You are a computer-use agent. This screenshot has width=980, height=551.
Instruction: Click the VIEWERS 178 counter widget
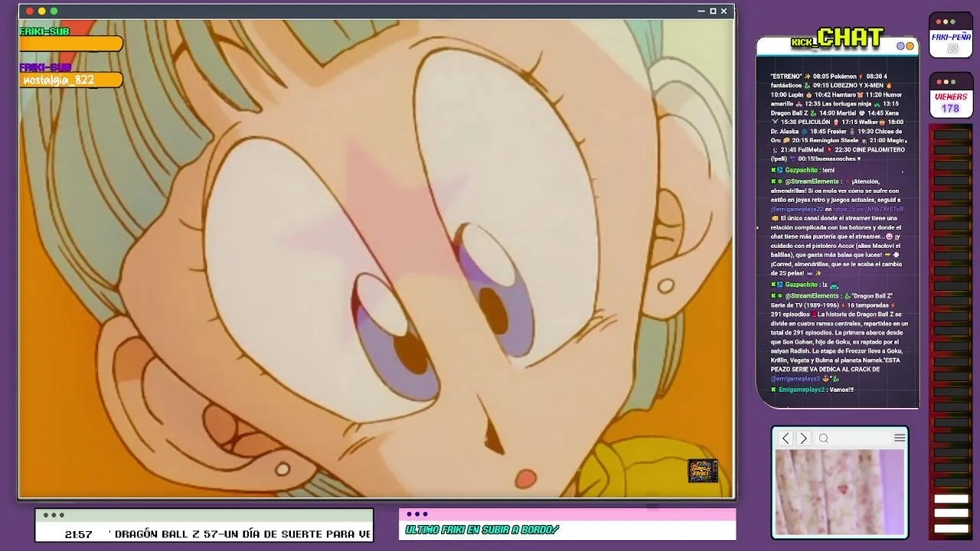point(950,96)
